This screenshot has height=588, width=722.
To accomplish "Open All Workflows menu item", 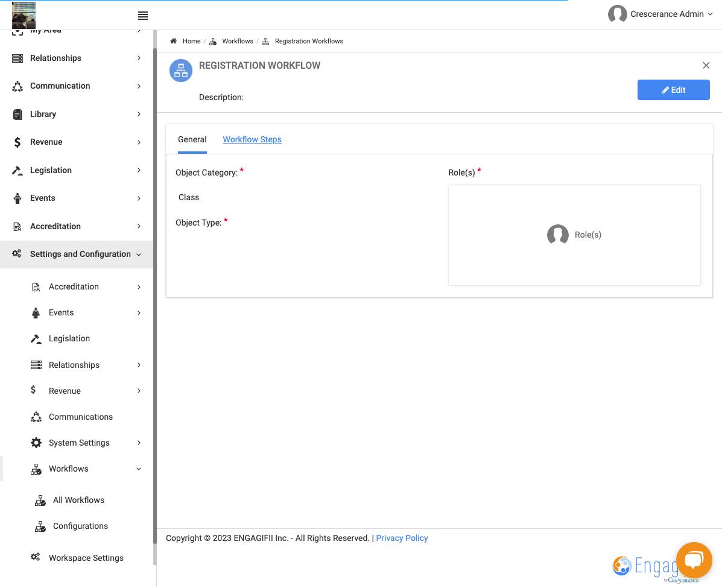I will [78, 501].
